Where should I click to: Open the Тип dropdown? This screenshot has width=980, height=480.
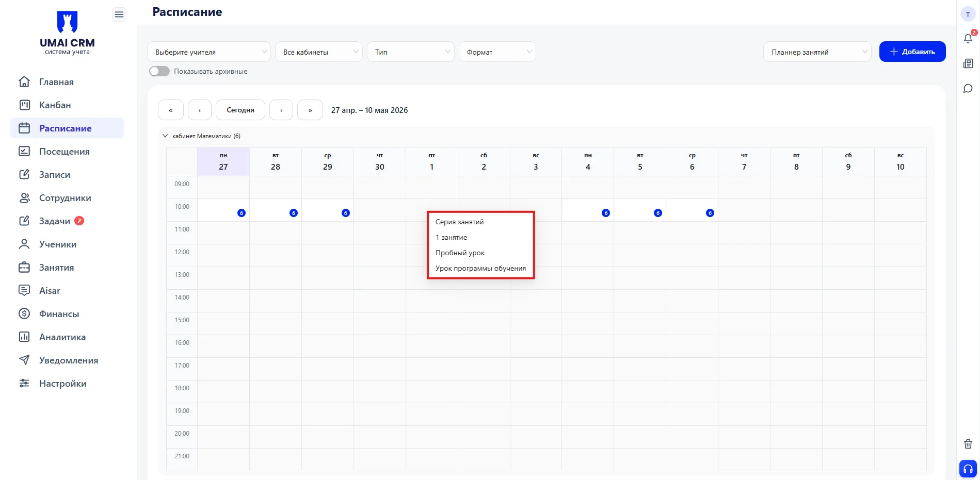pos(411,52)
